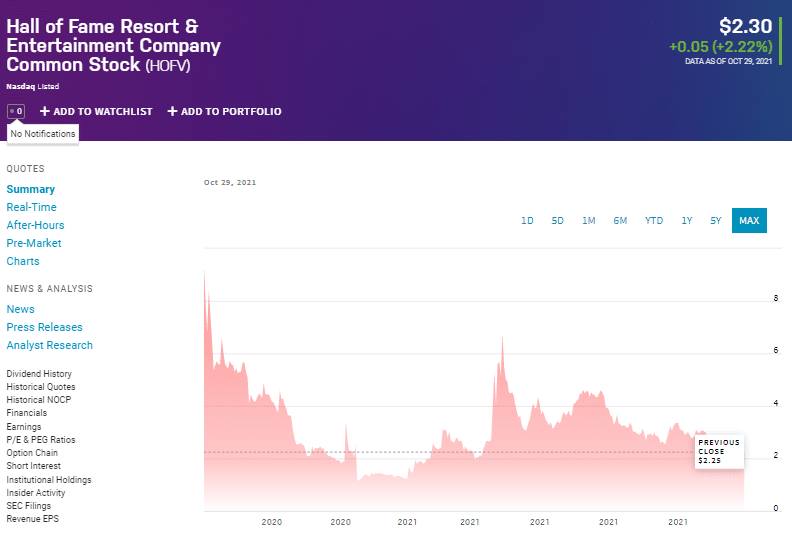Image resolution: width=792 pixels, height=535 pixels.
Task: Open P/E & PEG Ratios page
Action: tap(41, 440)
